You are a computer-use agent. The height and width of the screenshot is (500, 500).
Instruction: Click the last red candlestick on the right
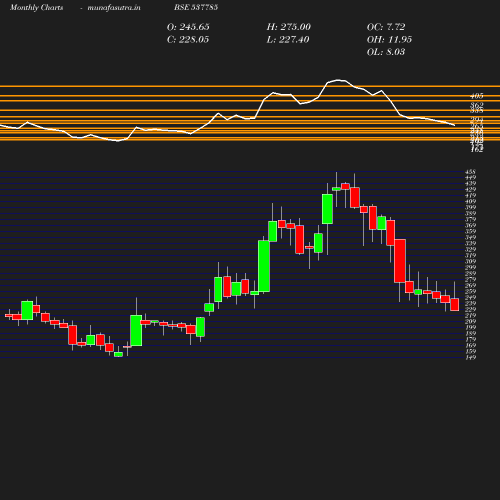(x=455, y=305)
